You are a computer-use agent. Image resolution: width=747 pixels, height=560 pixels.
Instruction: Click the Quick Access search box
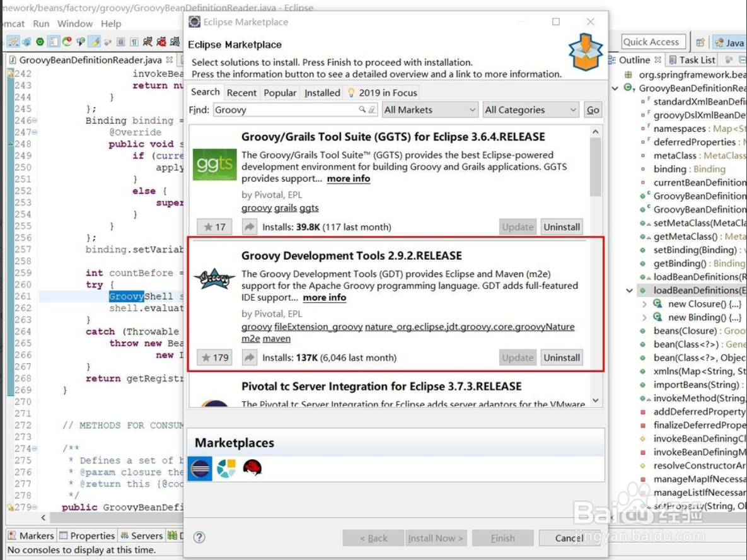[x=653, y=42]
